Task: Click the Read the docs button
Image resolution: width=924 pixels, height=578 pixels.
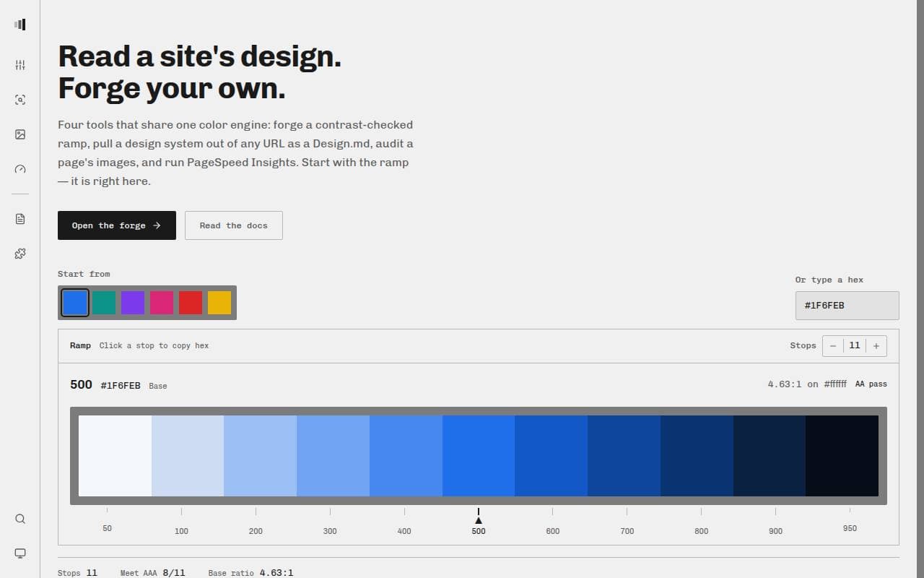Action: pyautogui.click(x=234, y=225)
